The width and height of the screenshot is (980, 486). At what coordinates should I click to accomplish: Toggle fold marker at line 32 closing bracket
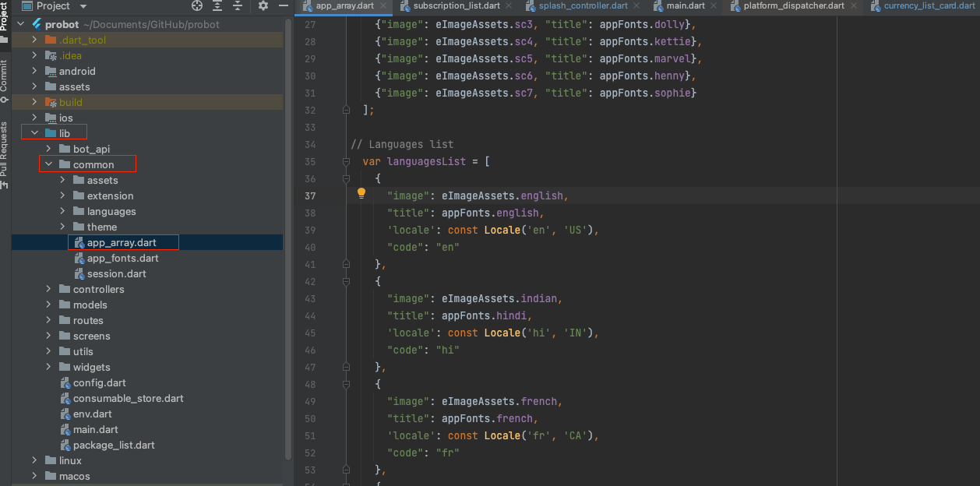coord(347,110)
